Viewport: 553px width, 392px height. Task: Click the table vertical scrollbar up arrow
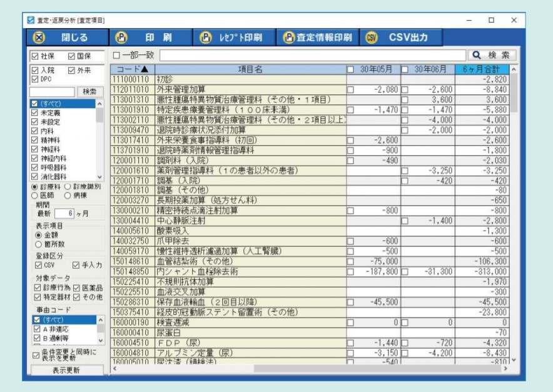(x=514, y=69)
